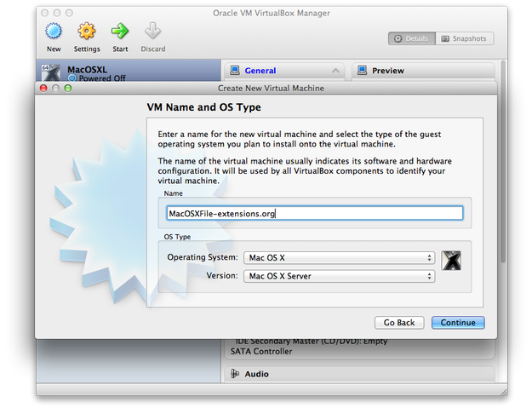Switch to the Snapshots view
Screen dimensions: 532x408
pos(464,38)
